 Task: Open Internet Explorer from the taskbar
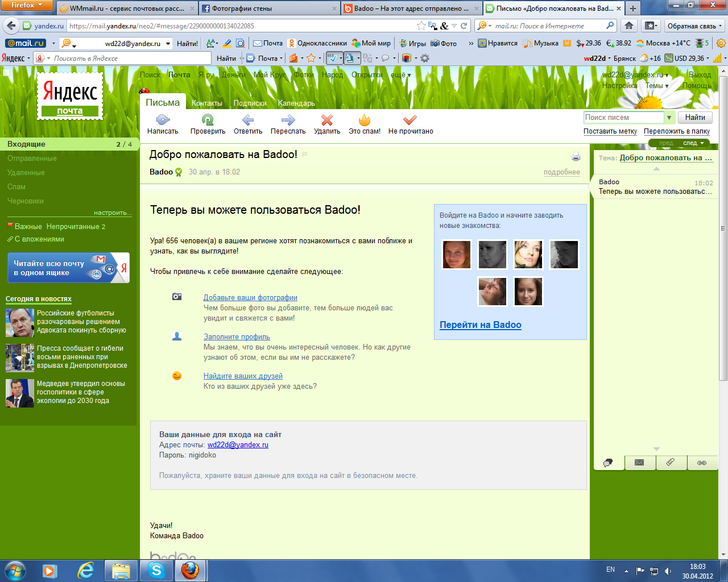pyautogui.click(x=86, y=570)
